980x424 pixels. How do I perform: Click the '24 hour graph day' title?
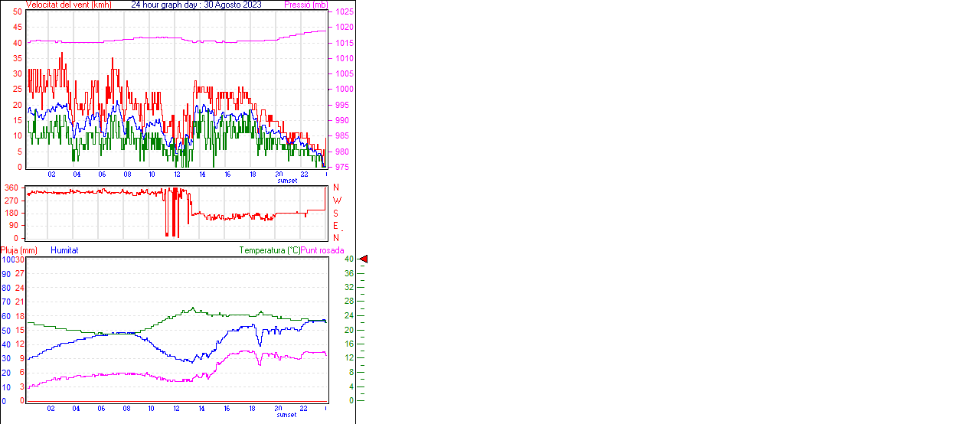click(196, 5)
